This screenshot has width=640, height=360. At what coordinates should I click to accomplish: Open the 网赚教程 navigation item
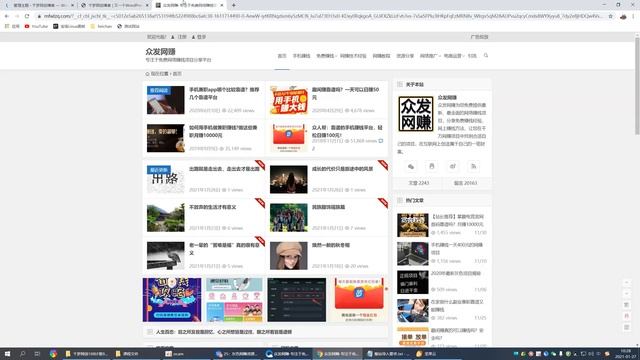(x=381, y=56)
